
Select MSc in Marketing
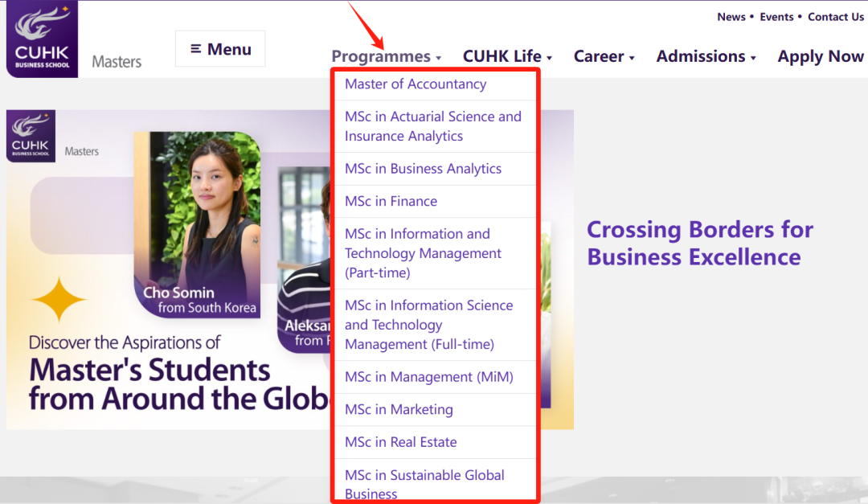click(436, 410)
